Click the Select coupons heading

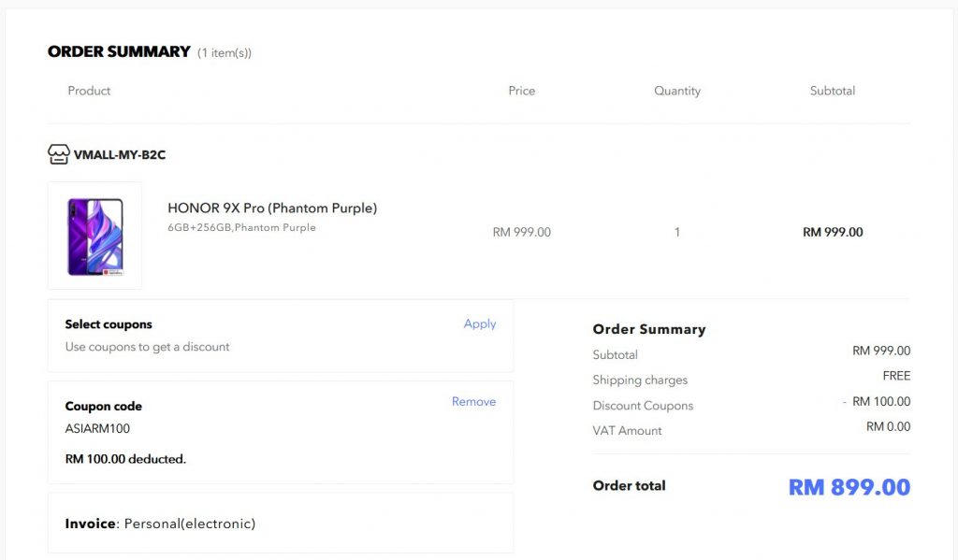109,324
